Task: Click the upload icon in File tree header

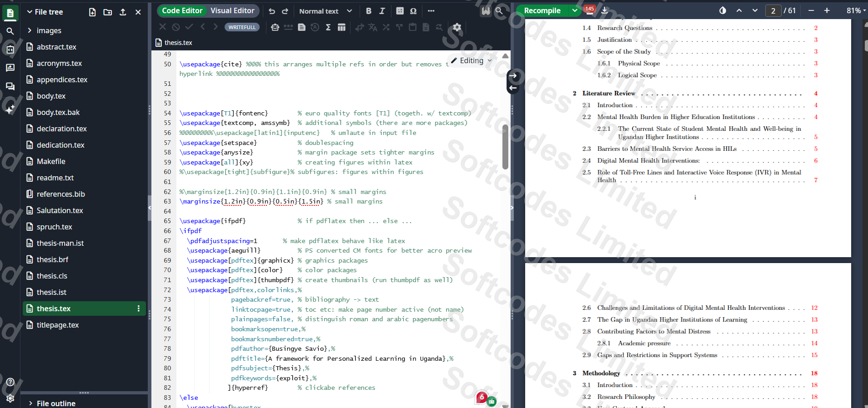Action: coord(123,12)
